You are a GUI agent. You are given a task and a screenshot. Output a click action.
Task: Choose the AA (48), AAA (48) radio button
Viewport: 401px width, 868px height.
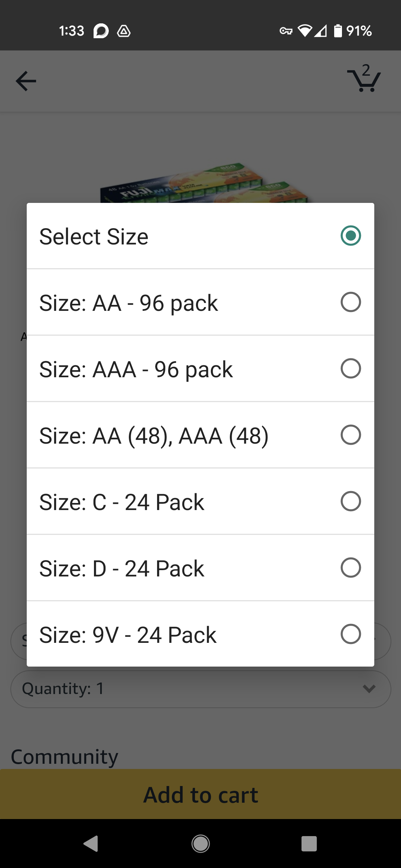click(x=351, y=435)
